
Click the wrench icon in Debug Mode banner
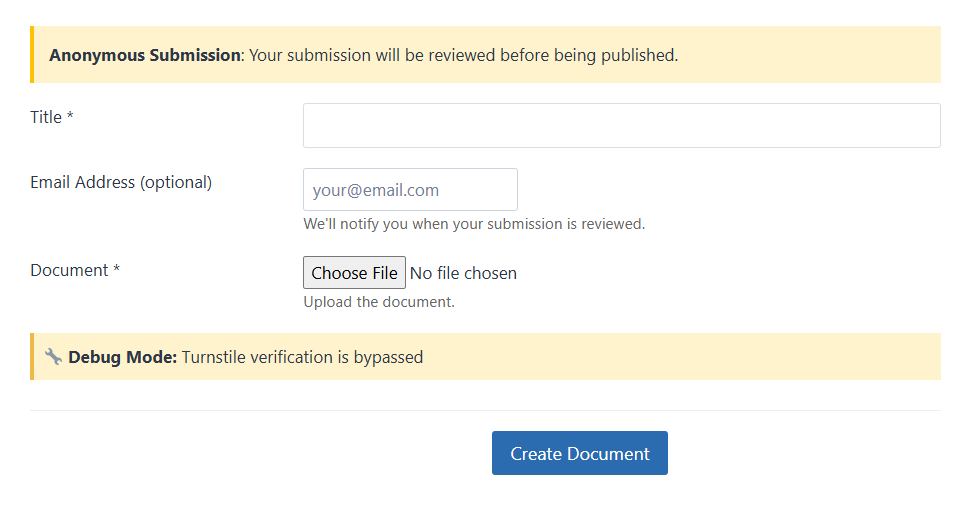pyautogui.click(x=53, y=357)
